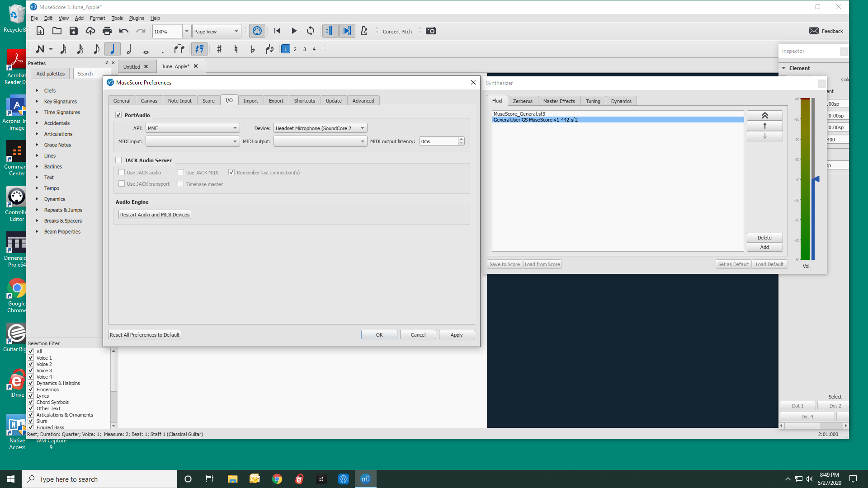Enable JACK Audio Server checkbox
This screenshot has width=868, height=488.
point(118,160)
